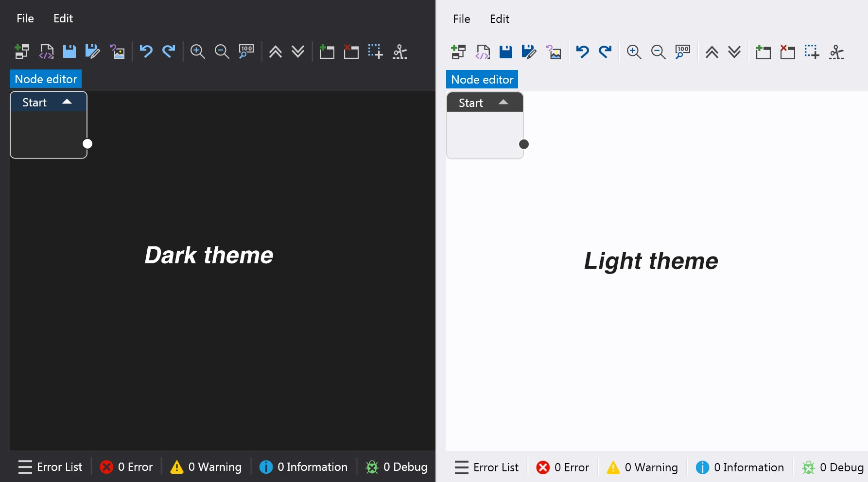Screen dimensions: 868x482
Task: Toggle 0 Information filter in dark theme
Action: tap(304, 467)
